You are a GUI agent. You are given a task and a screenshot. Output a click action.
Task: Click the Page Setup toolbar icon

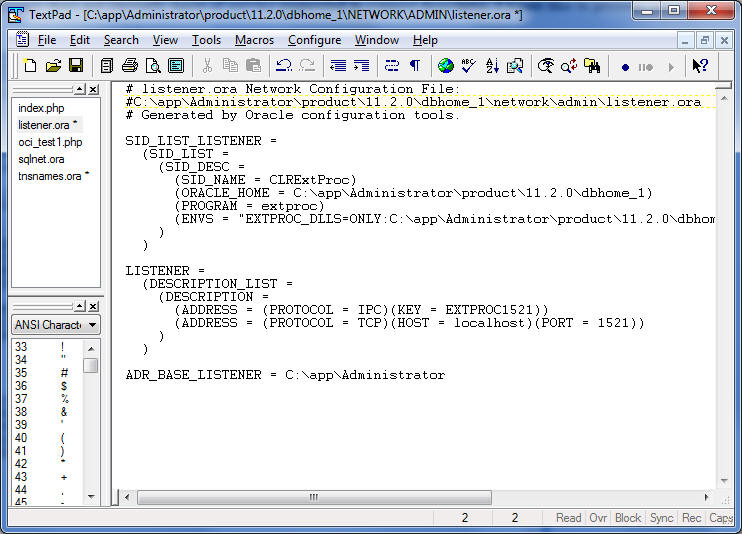[176, 65]
